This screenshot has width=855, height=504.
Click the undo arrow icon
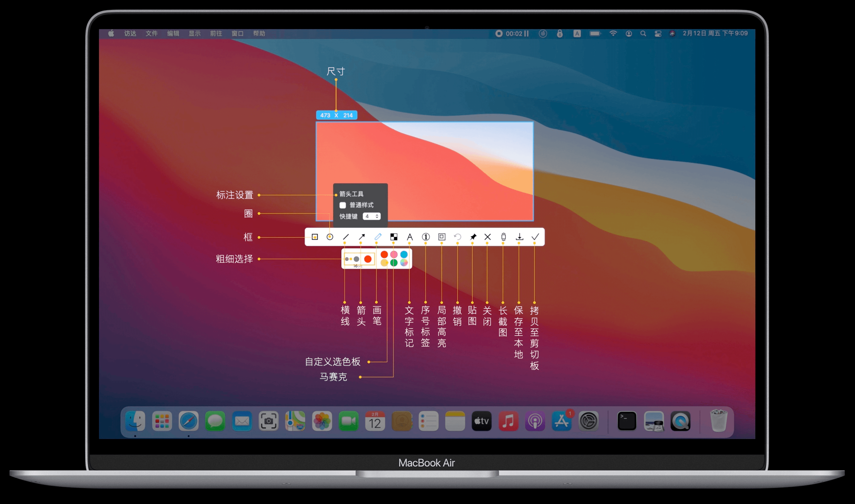point(457,237)
